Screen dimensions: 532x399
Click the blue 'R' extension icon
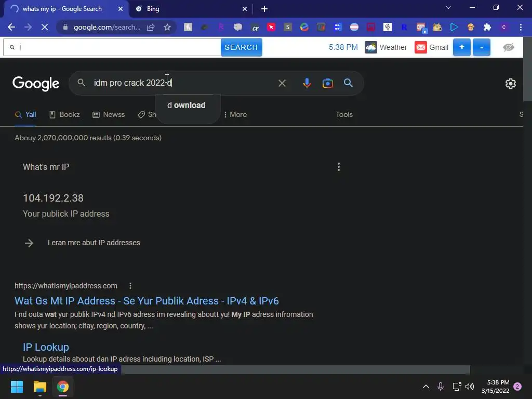tap(404, 27)
